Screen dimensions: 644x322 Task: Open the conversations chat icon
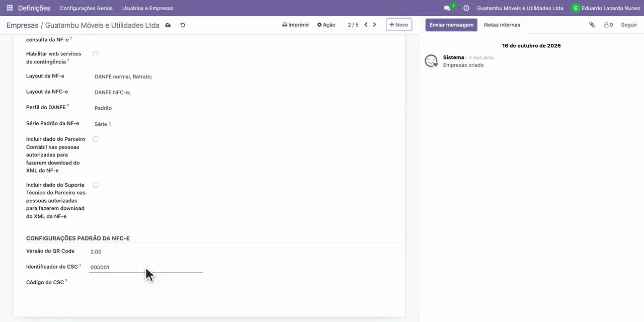447,8
